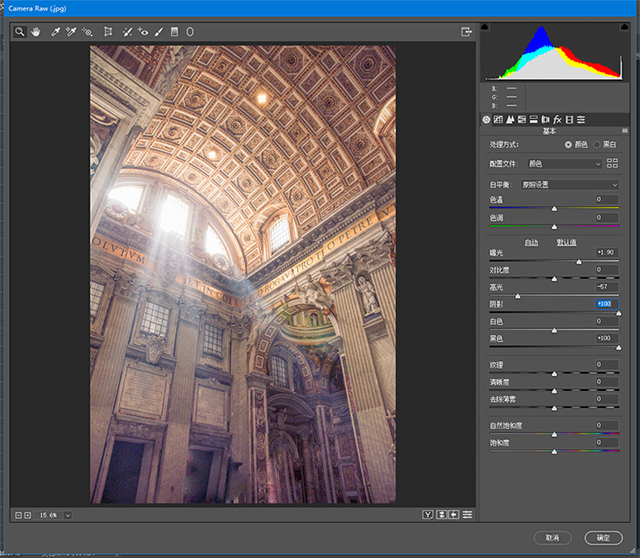Open the 白平衡 white balance dropdown
Image resolution: width=640 pixels, height=558 pixels.
(x=570, y=185)
